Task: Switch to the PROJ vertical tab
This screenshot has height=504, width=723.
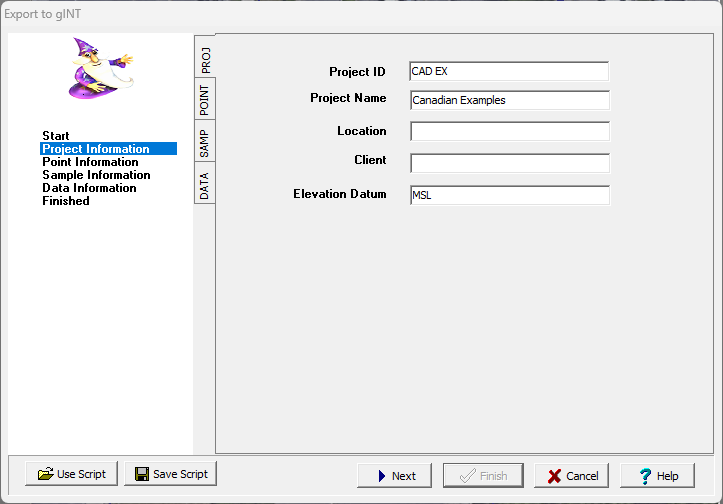Action: 205,58
